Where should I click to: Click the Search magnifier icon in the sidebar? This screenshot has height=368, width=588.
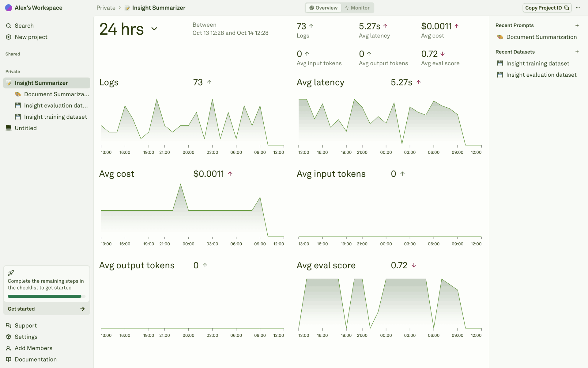(9, 26)
